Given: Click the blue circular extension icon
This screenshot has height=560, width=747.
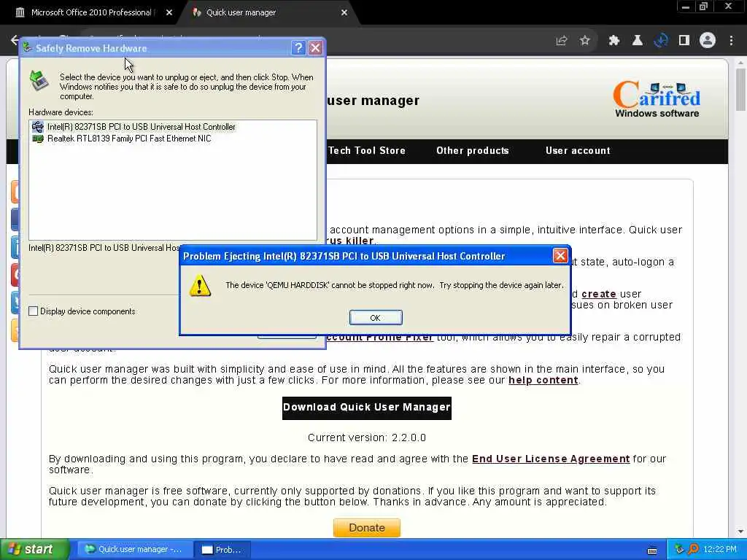Looking at the screenshot, I should 661,41.
